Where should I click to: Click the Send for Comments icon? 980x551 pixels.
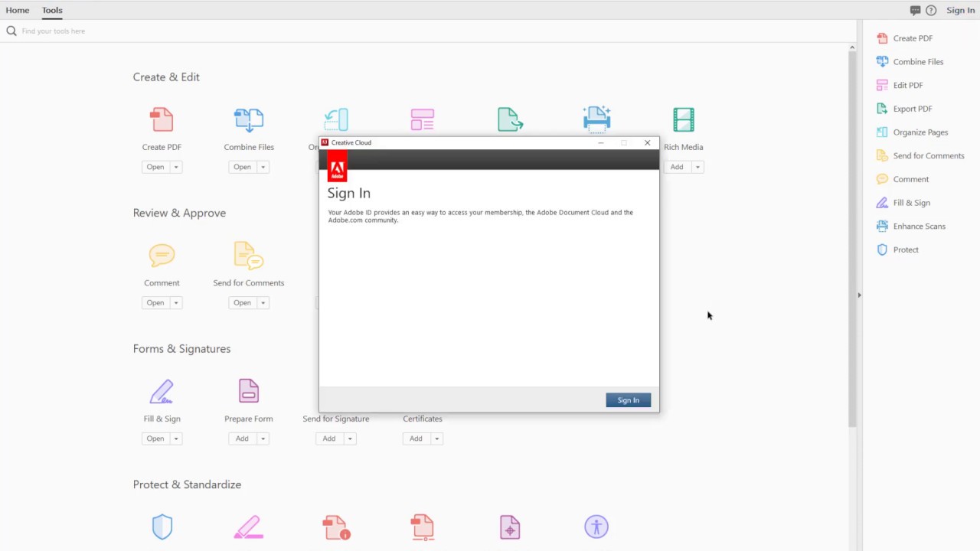click(x=249, y=255)
